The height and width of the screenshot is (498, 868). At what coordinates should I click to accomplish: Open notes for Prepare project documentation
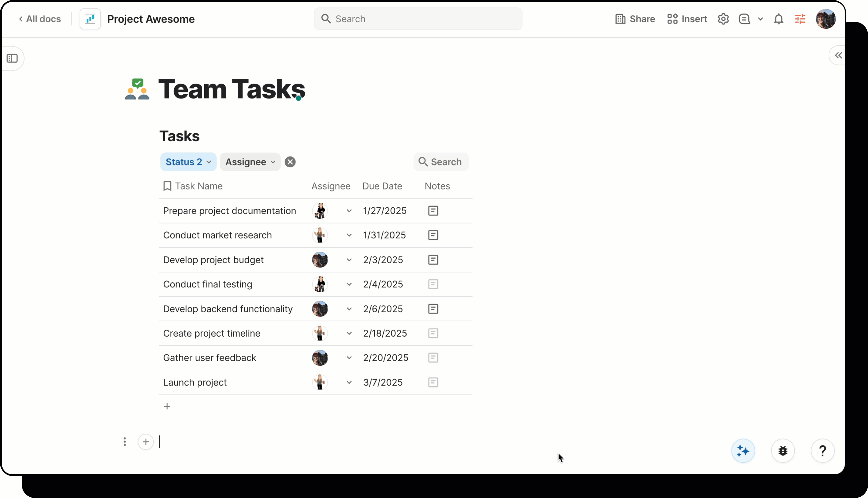433,210
